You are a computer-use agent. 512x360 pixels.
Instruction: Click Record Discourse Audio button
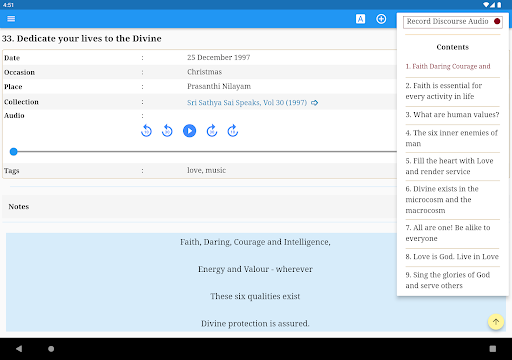pyautogui.click(x=453, y=22)
